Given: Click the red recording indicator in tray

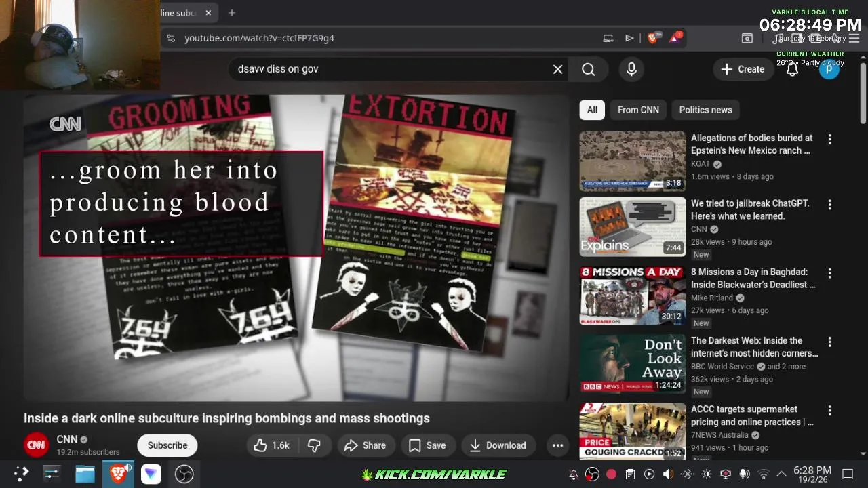Looking at the screenshot, I should [611, 474].
